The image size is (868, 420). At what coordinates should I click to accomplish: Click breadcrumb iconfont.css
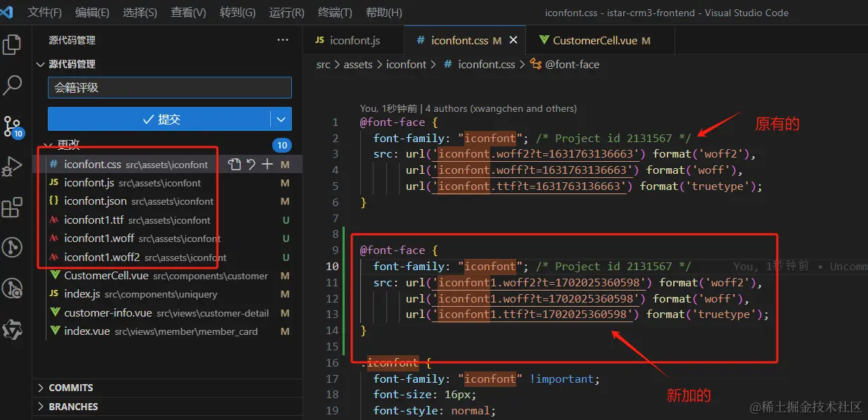(480, 64)
